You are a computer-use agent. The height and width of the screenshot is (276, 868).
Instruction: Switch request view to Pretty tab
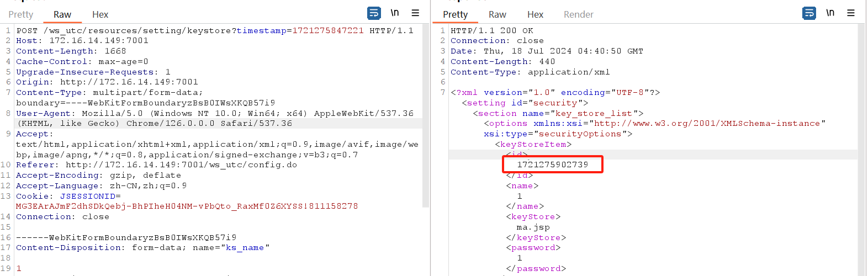(x=21, y=14)
